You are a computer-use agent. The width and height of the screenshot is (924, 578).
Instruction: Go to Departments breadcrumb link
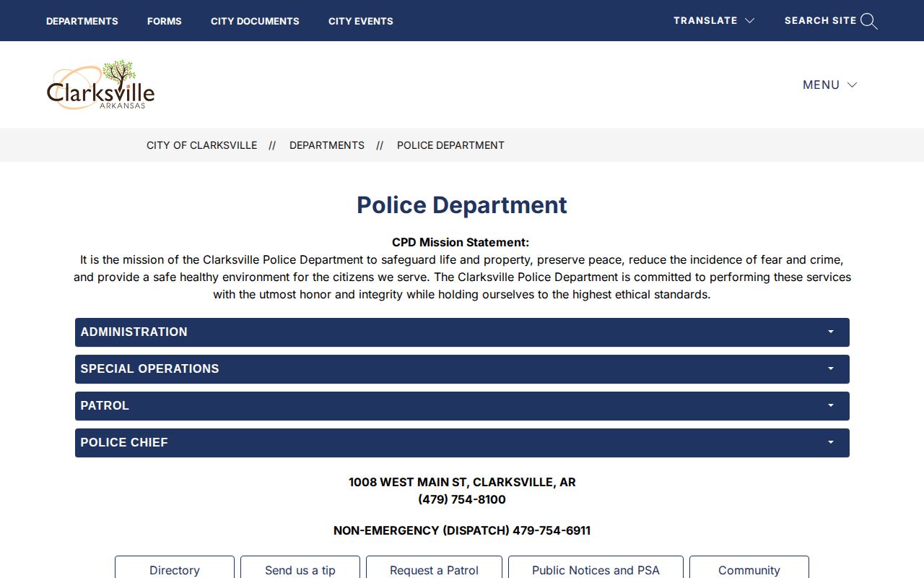pos(327,145)
